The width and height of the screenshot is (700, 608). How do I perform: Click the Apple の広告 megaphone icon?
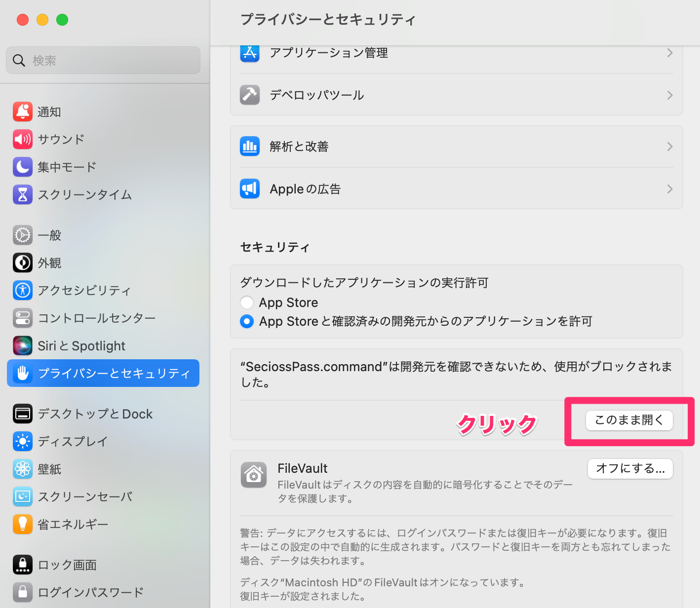pyautogui.click(x=250, y=189)
